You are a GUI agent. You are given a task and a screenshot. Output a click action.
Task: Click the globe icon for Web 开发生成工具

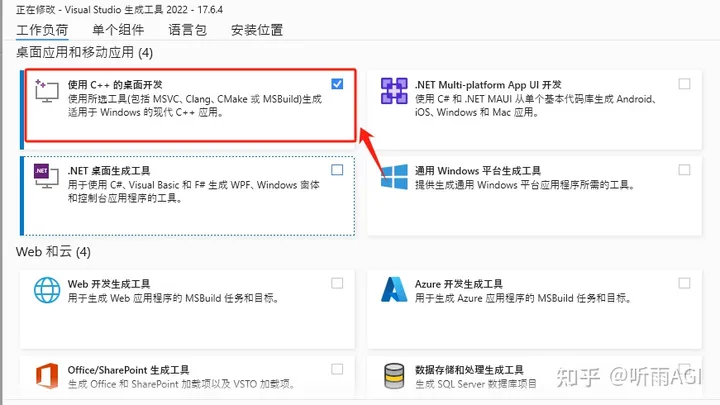47,290
